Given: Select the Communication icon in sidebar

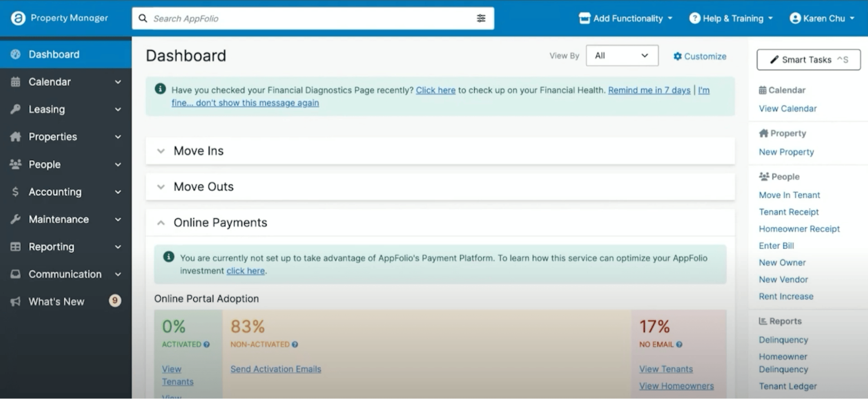Looking at the screenshot, I should tap(16, 274).
